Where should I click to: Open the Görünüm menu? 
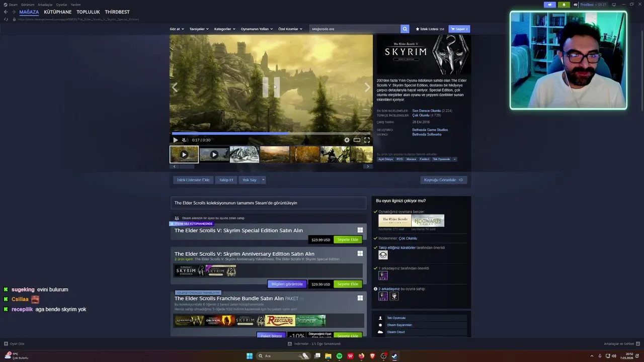click(x=28, y=5)
